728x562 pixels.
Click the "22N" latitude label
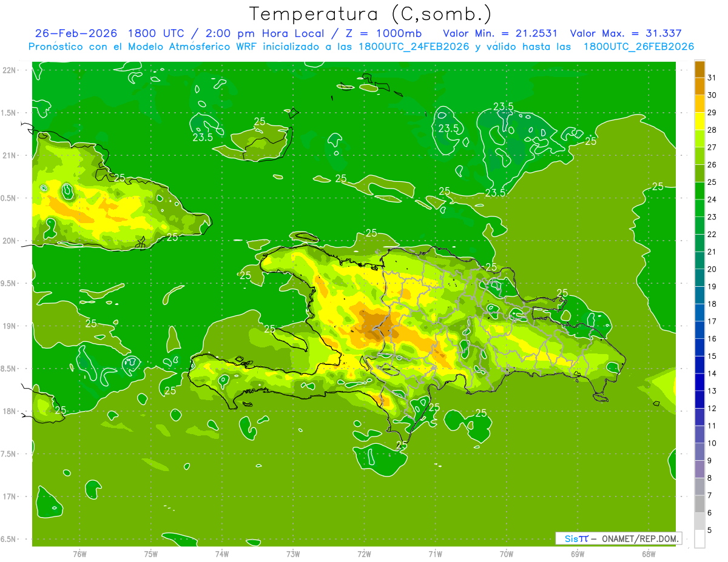tap(9, 70)
